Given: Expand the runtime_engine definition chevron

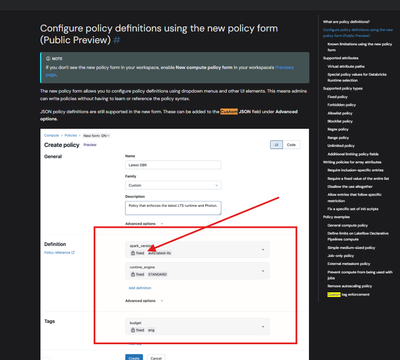Looking at the screenshot, I should pyautogui.click(x=263, y=271).
